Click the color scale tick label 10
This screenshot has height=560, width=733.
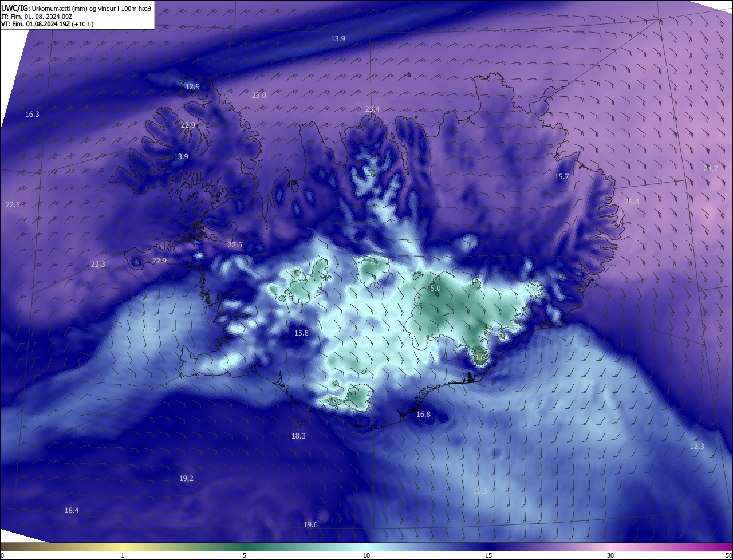click(x=366, y=555)
